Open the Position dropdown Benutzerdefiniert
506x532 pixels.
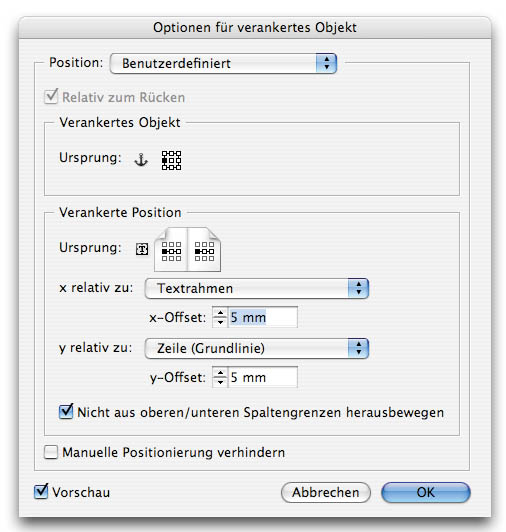click(223, 63)
